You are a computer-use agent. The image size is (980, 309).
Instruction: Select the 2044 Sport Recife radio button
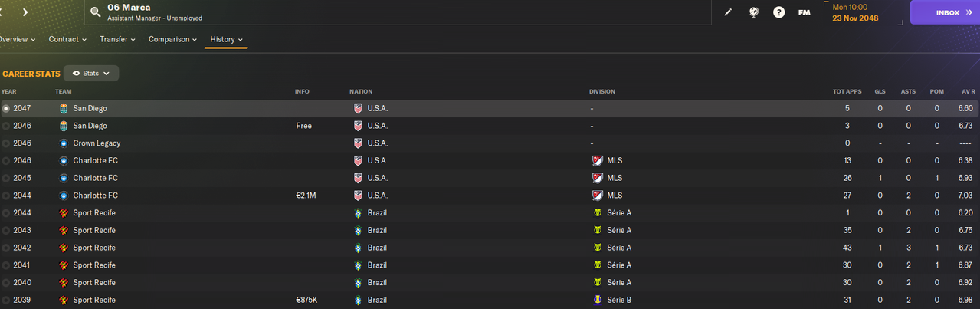coord(6,213)
